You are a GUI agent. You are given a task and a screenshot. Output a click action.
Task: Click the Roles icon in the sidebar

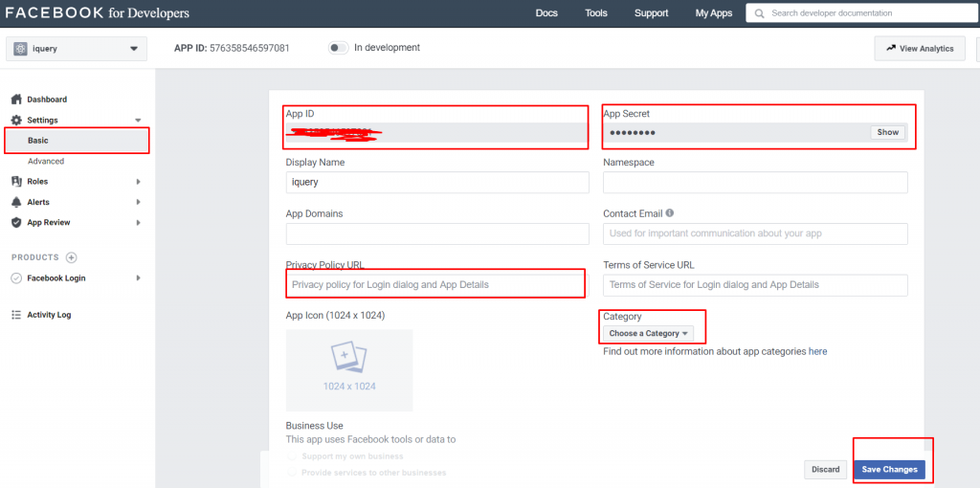coord(17,181)
